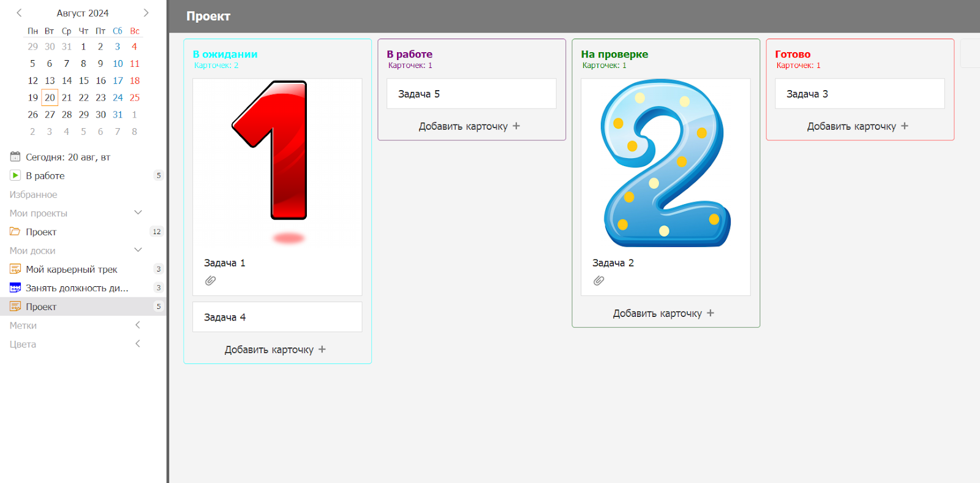Viewport: 980px width, 483px height.
Task: Add card to Готово column
Action: [x=858, y=126]
